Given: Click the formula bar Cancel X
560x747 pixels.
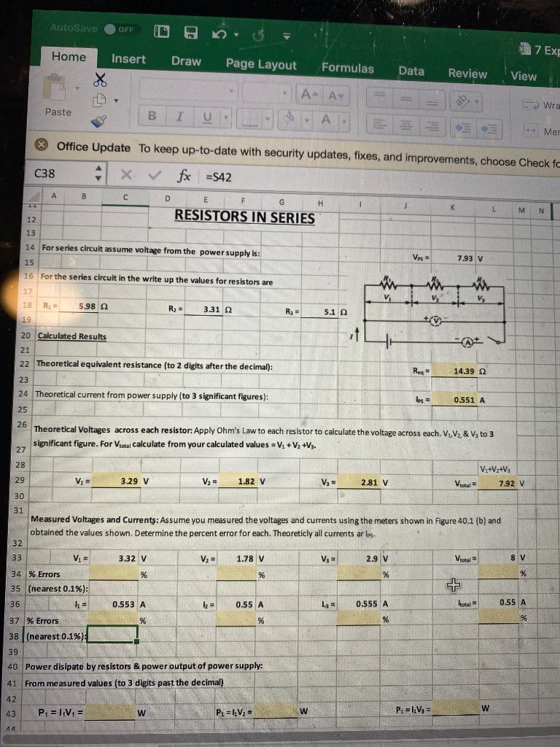Looking at the screenshot, I should coord(125,175).
